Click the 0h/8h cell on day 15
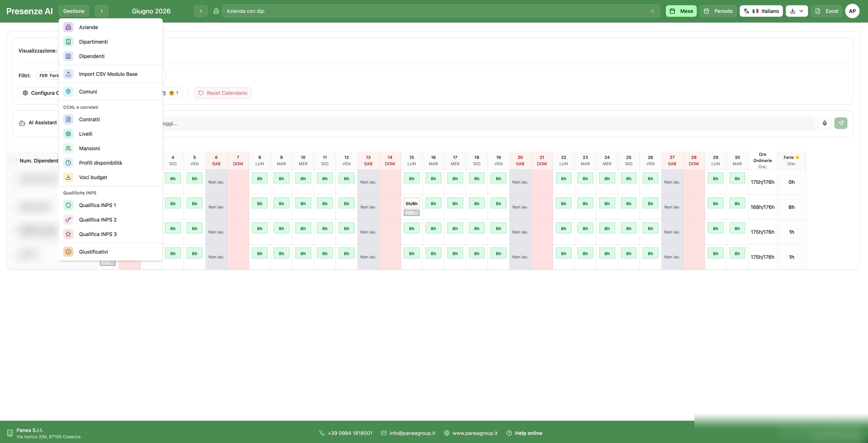The height and width of the screenshot is (443, 868). 411,203
